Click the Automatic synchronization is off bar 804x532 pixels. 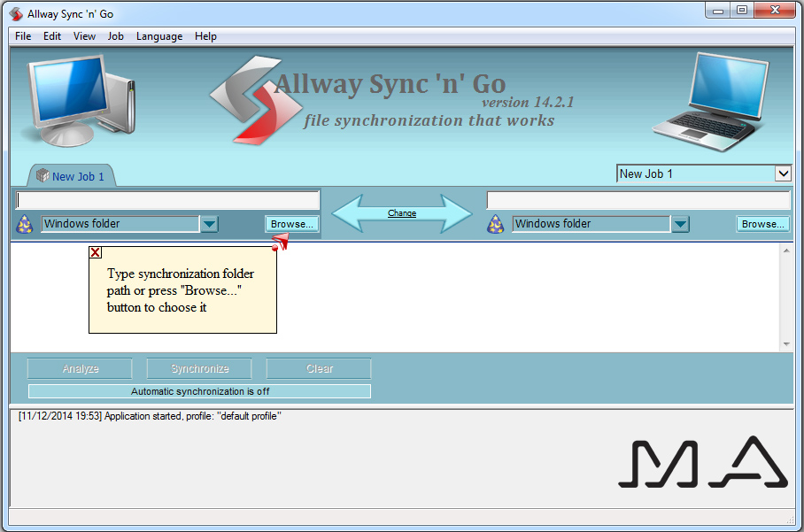199,391
